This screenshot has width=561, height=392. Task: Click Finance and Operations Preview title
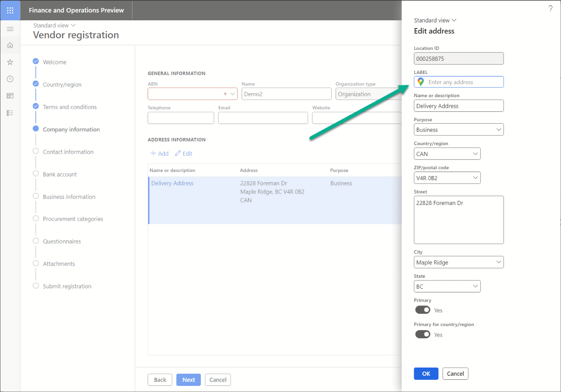pyautogui.click(x=76, y=10)
